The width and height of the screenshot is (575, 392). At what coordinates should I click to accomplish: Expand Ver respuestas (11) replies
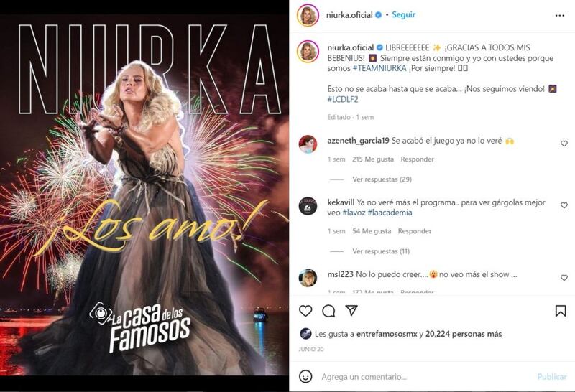381,251
